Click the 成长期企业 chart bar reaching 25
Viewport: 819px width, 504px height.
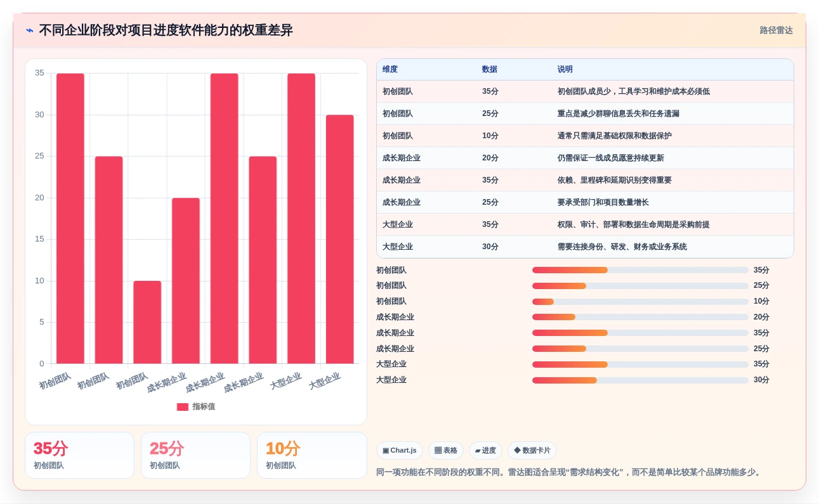(x=263, y=260)
